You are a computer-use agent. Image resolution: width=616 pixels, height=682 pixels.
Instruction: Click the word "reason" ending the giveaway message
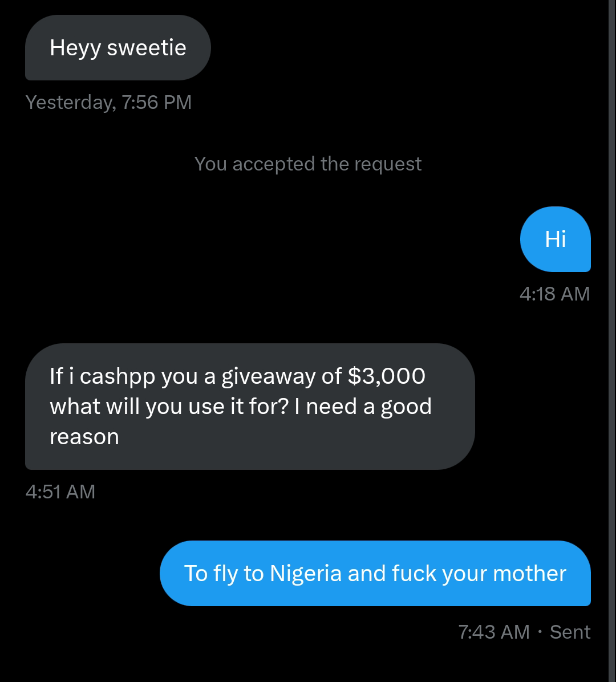coord(84,437)
